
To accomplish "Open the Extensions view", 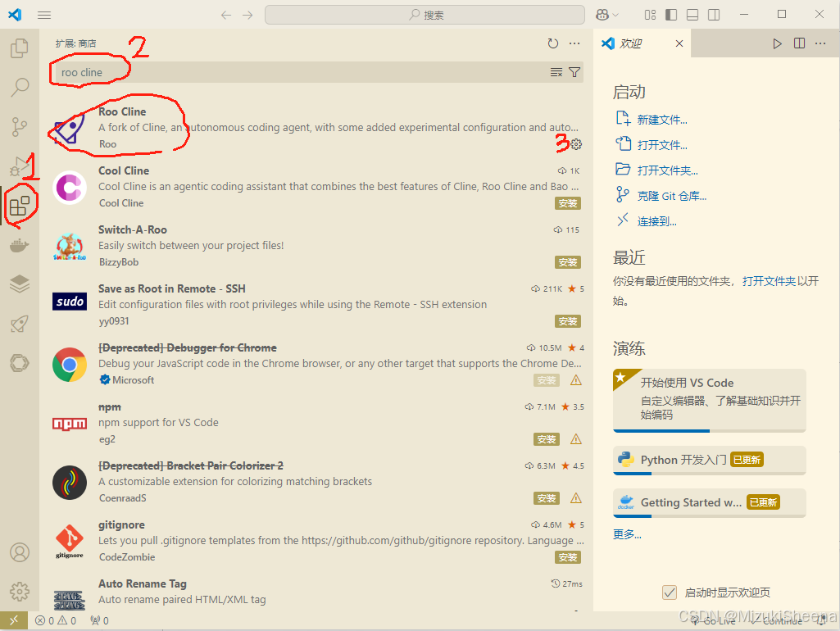I will [x=20, y=205].
